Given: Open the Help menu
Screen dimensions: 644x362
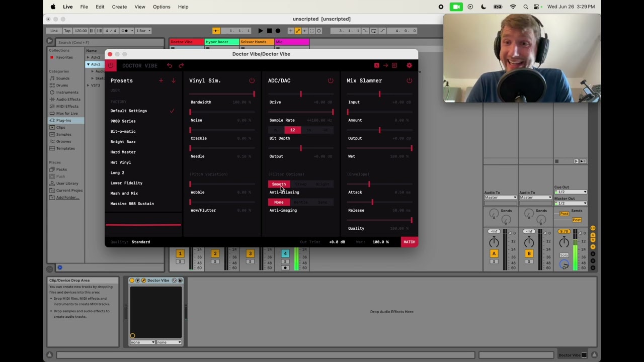Looking at the screenshot, I should click(x=183, y=7).
